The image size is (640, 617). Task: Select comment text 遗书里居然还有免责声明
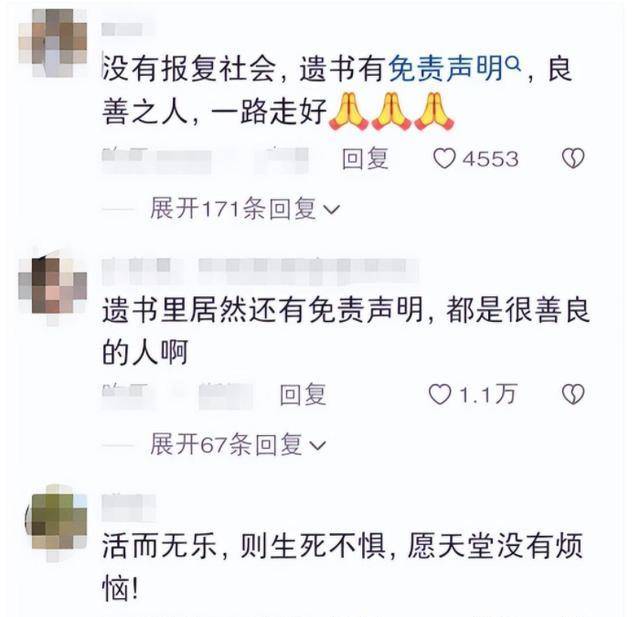[262, 310]
